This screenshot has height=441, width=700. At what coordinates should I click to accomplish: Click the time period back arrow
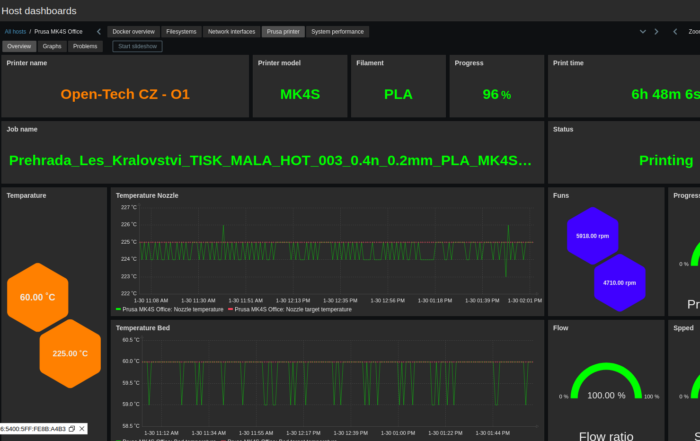[675, 32]
